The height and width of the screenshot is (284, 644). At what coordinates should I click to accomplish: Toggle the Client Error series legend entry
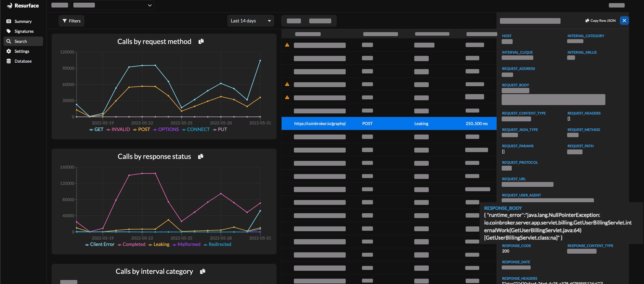(102, 244)
